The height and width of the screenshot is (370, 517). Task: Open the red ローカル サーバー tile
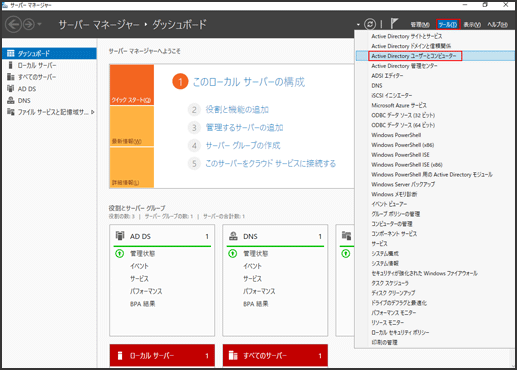(162, 355)
